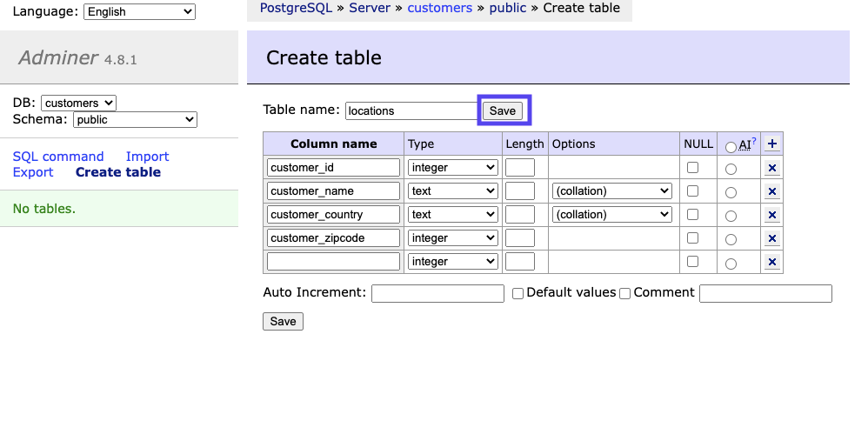Click the AI question mark help link
This screenshot has height=421, width=868.
[753, 142]
